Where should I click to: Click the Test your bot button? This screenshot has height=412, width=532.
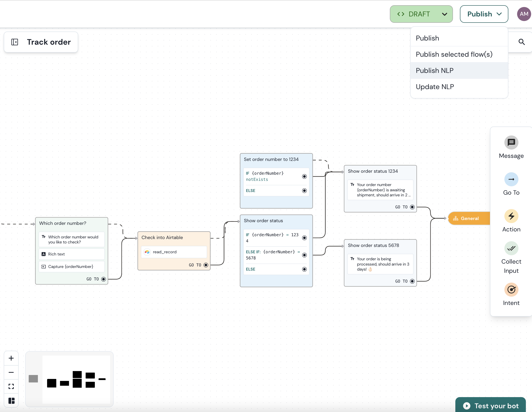click(491, 406)
